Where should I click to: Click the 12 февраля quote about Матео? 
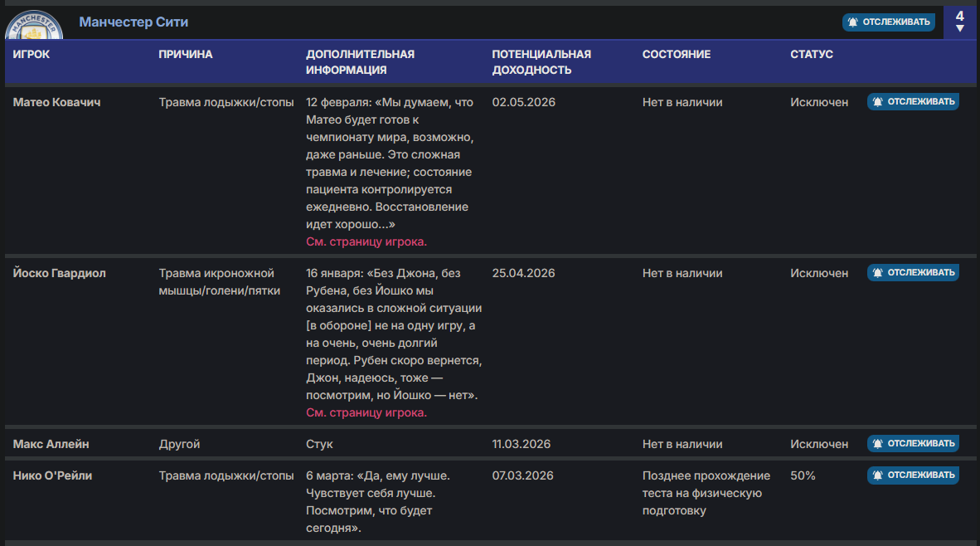pyautogui.click(x=390, y=163)
